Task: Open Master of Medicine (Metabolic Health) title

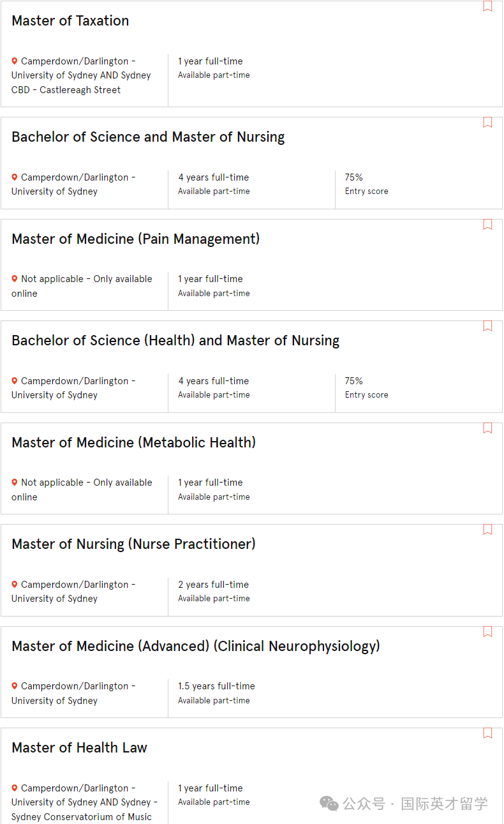Action: [133, 442]
